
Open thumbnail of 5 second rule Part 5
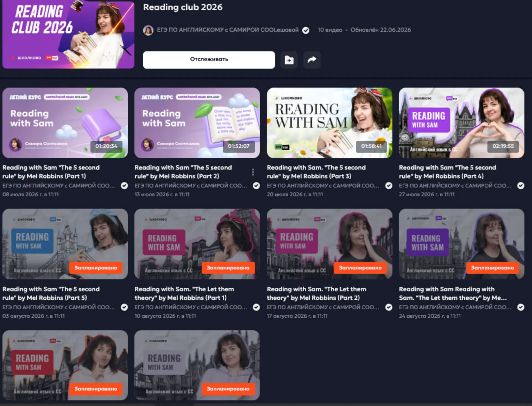click(x=65, y=244)
